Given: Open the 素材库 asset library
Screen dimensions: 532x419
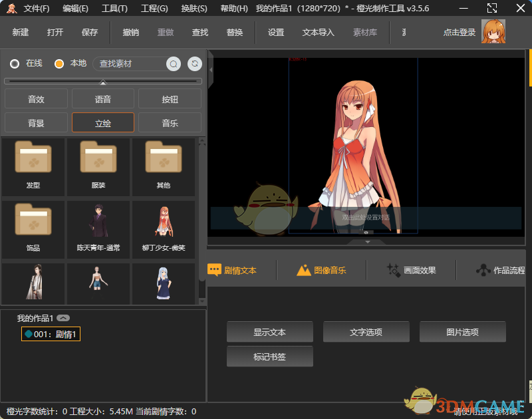Looking at the screenshot, I should coord(364,32).
